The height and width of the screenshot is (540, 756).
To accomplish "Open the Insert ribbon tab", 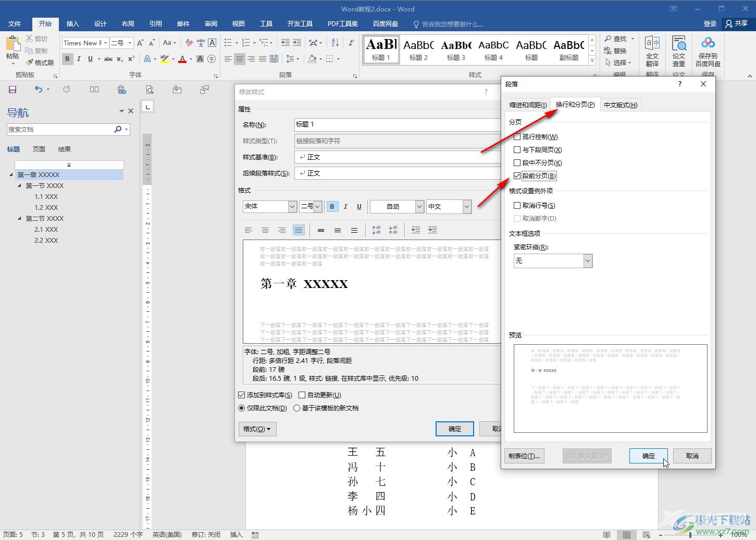I will tap(72, 23).
